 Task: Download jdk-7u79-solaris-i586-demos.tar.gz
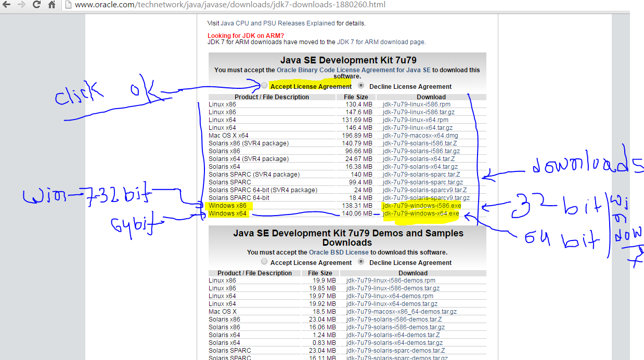tap(395, 327)
